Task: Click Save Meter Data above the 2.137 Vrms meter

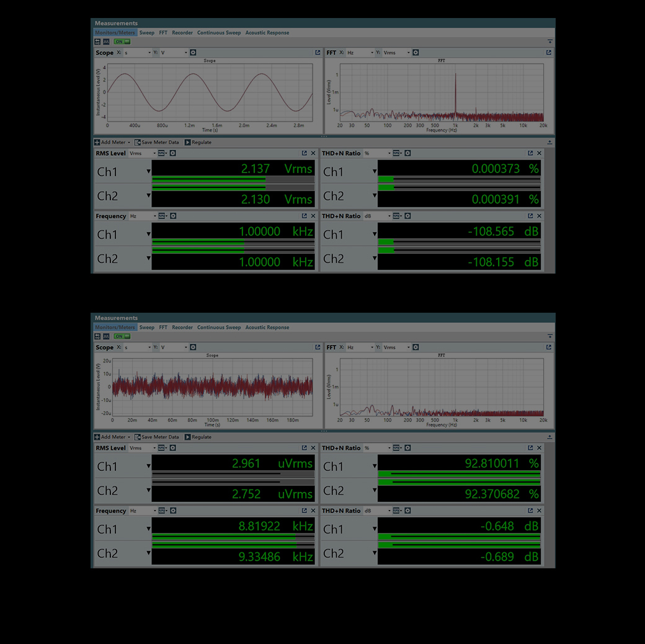Action: tap(156, 142)
